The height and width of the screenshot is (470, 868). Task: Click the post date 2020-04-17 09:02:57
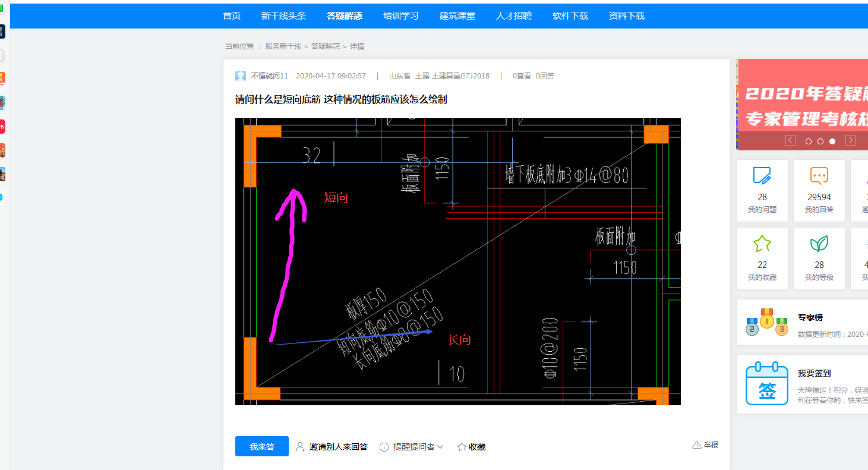point(331,76)
